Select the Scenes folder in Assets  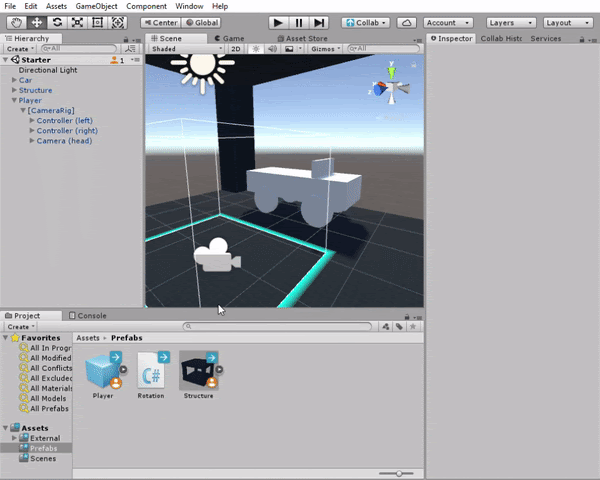(x=43, y=458)
